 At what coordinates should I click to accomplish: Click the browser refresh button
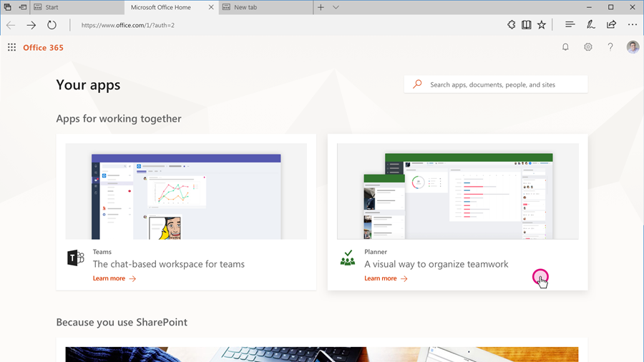pyautogui.click(x=52, y=25)
